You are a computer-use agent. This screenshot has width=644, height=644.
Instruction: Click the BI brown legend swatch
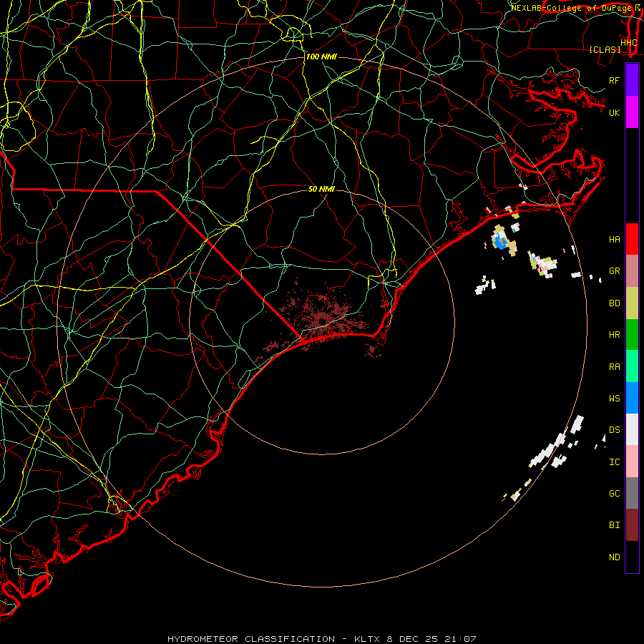click(x=632, y=525)
